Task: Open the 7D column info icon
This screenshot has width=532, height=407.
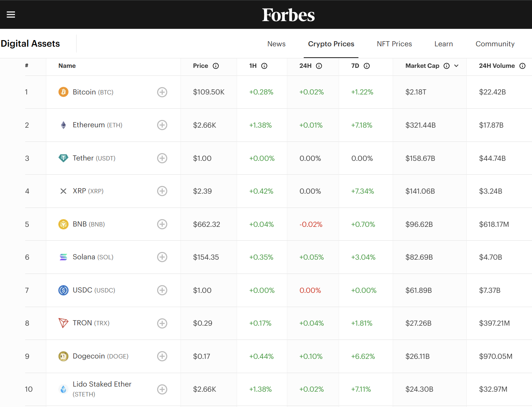Action: point(366,66)
